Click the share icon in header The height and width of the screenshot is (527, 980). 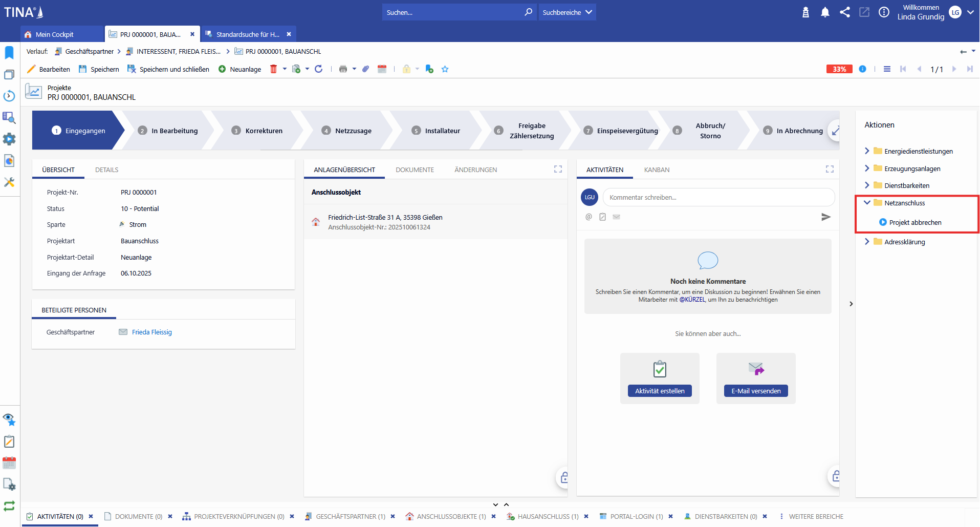pos(844,12)
